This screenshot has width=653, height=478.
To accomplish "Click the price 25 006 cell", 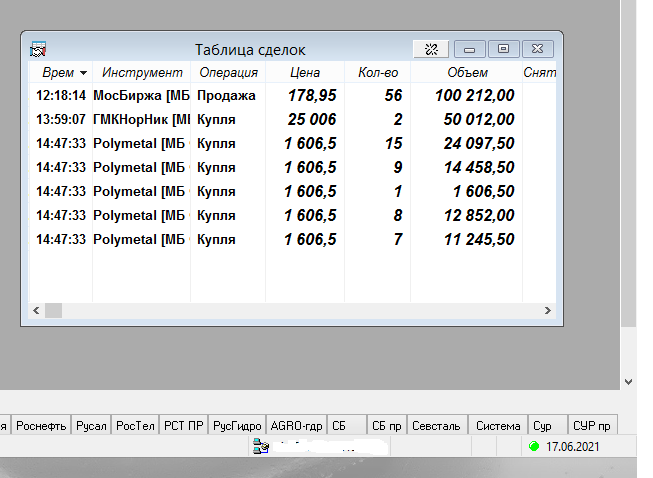I will pyautogui.click(x=305, y=120).
